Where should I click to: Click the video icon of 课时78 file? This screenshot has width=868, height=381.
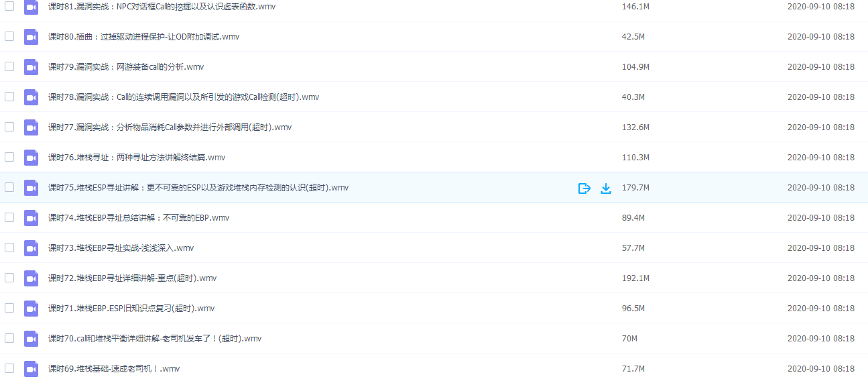(x=31, y=97)
